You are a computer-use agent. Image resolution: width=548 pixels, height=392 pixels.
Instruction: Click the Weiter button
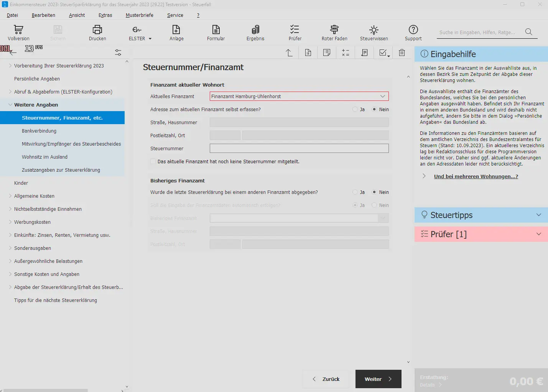378,379
